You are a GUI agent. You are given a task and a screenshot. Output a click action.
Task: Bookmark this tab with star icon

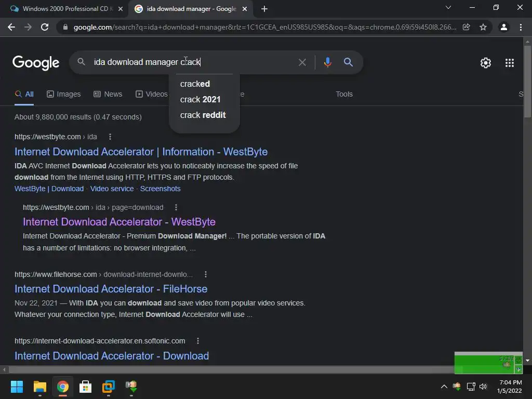tap(483, 27)
